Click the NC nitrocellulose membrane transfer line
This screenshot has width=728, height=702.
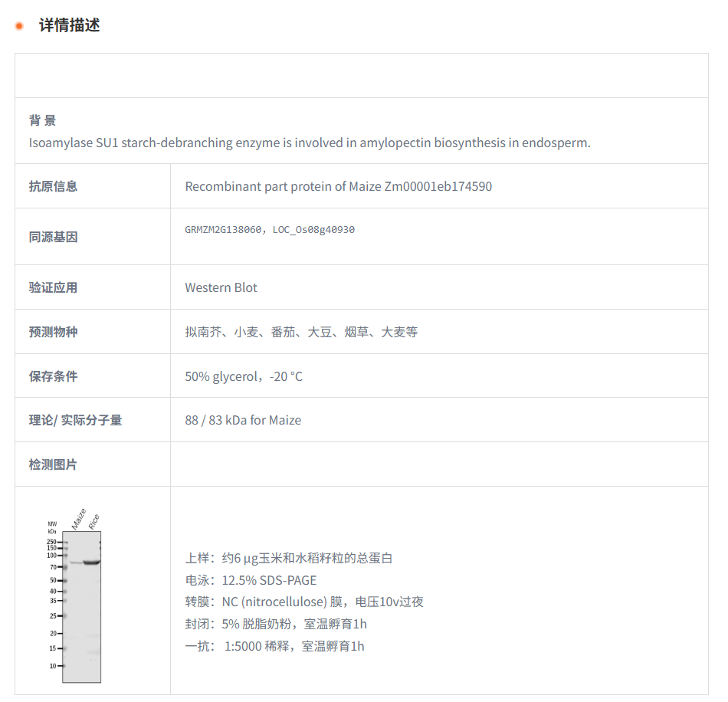304,602
